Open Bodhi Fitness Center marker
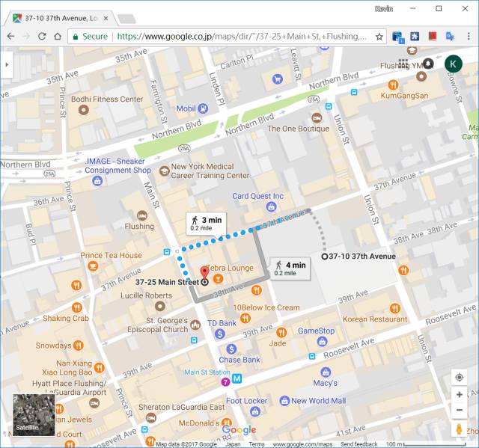This screenshot has height=448, width=479. point(83,109)
